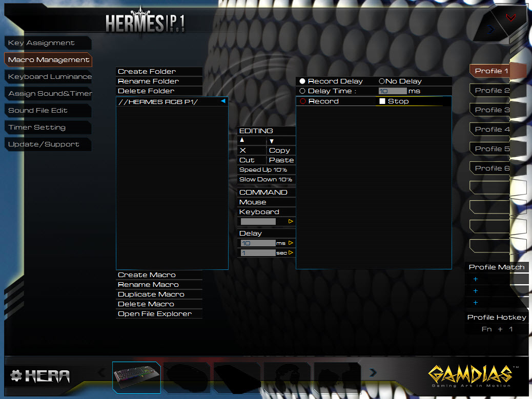Click Rename Folder

(159, 81)
